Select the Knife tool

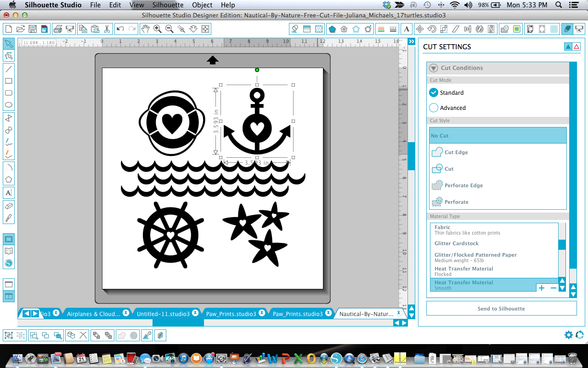[x=9, y=218]
